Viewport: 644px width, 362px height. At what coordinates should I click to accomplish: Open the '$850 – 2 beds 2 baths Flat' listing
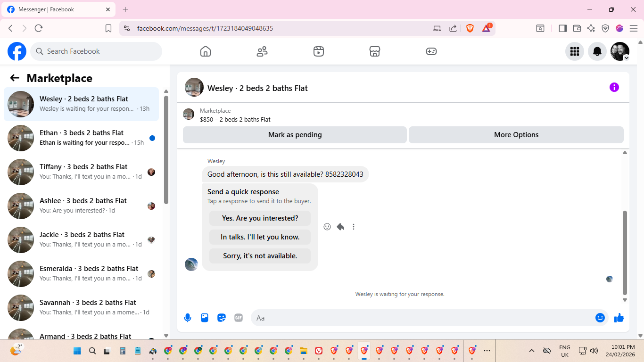(x=235, y=120)
